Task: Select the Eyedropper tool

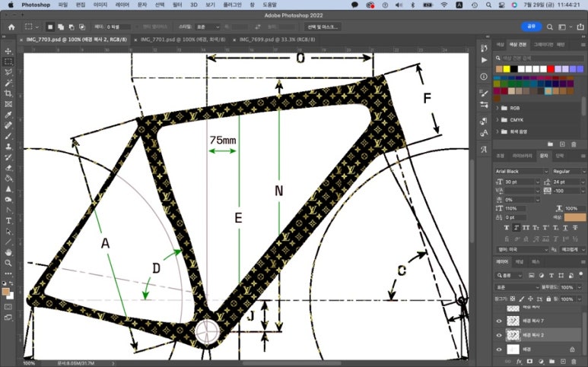Action: click(8, 115)
